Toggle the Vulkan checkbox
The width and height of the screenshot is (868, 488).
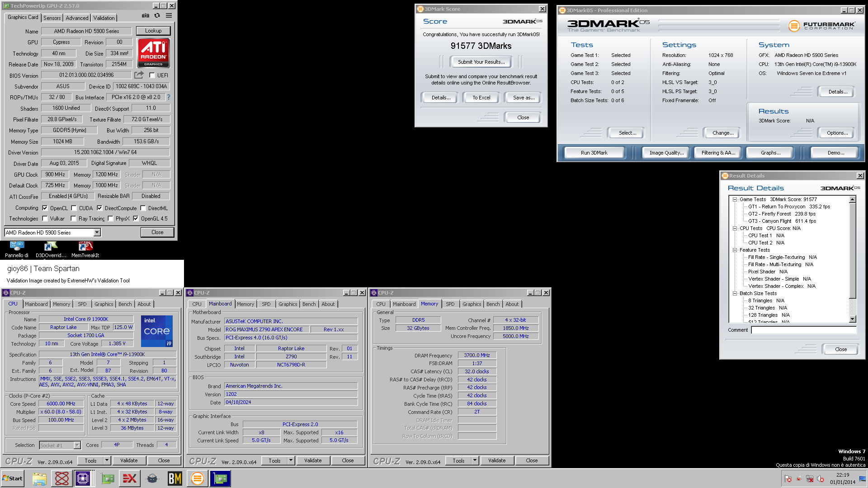[45, 219]
